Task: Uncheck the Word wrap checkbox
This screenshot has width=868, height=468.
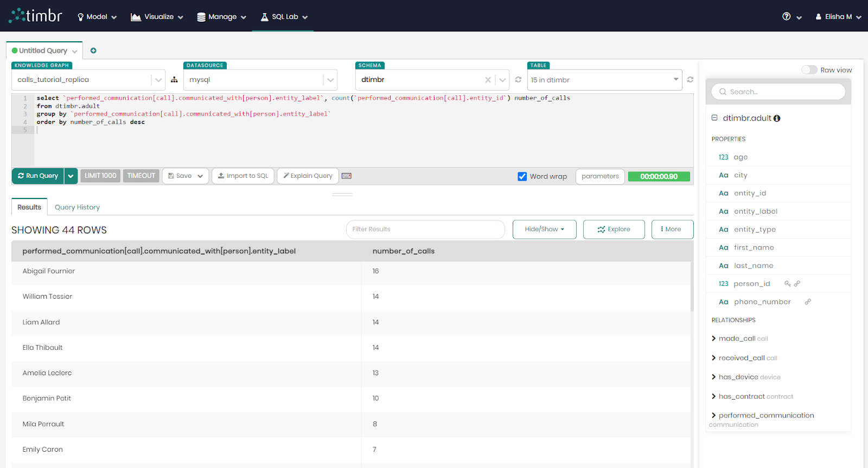Action: [522, 176]
